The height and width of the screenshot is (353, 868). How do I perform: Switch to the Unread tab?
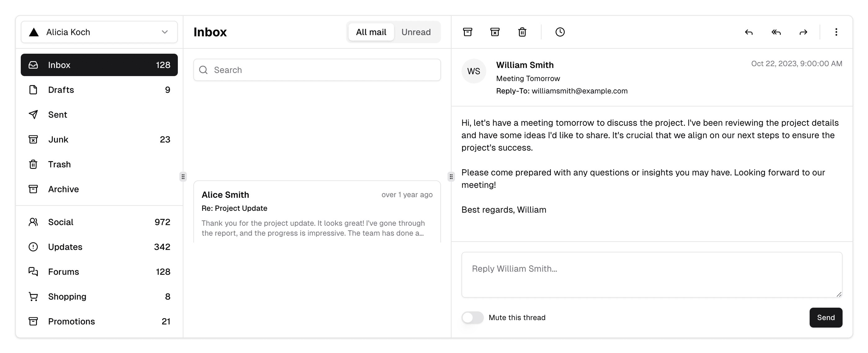click(416, 32)
